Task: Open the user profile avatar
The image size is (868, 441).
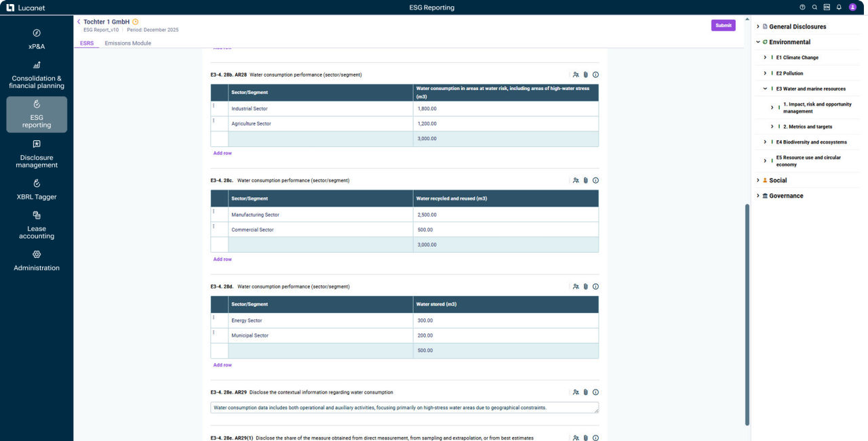Action: [x=852, y=7]
